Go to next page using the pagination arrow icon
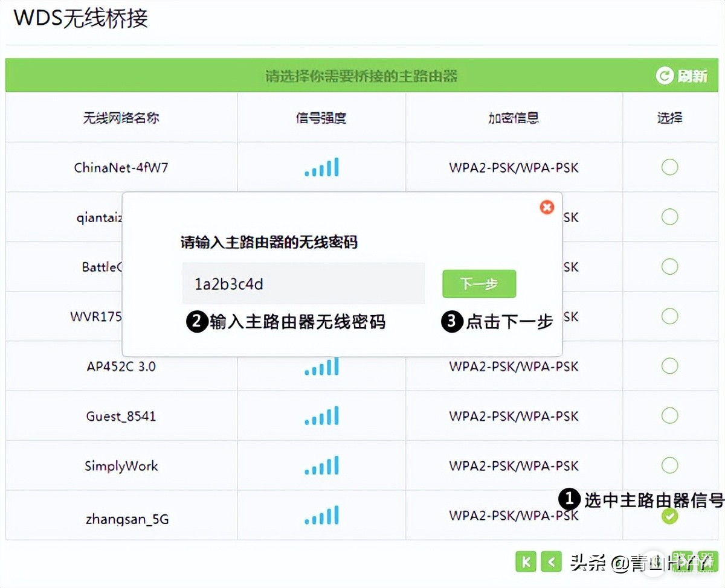The image size is (725, 588). (683, 561)
